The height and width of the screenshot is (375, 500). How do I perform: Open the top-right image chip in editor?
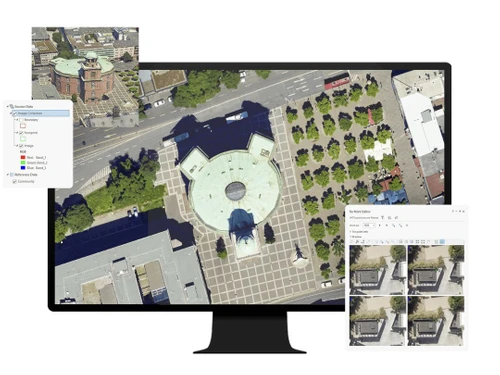[436, 270]
